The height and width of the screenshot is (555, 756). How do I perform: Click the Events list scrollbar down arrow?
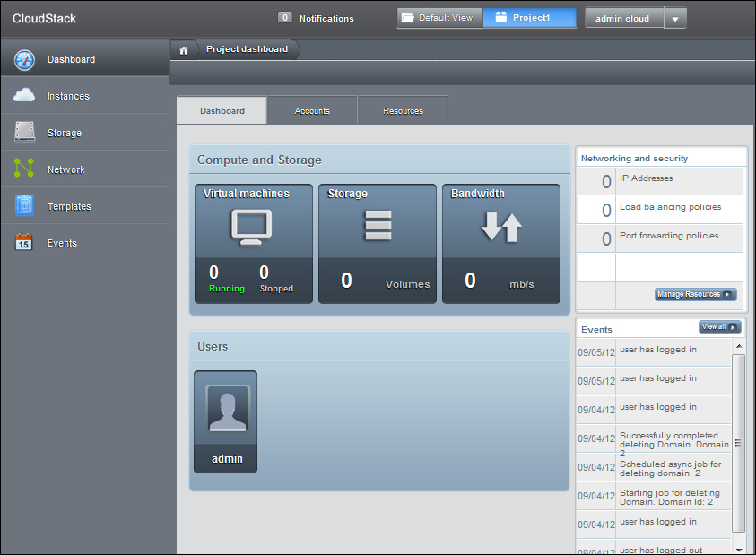[739, 549]
